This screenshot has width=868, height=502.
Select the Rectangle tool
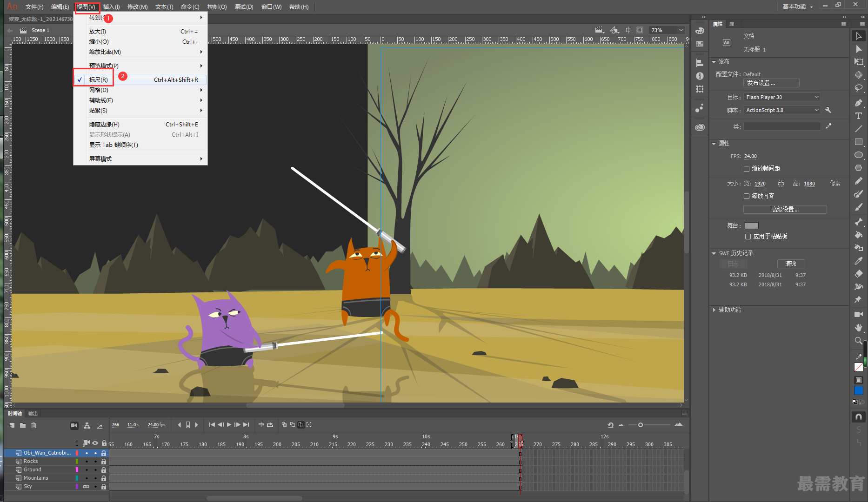pos(859,142)
